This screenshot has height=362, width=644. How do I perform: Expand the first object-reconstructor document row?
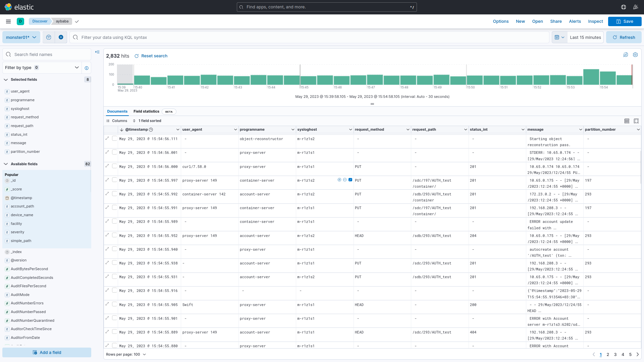click(107, 138)
